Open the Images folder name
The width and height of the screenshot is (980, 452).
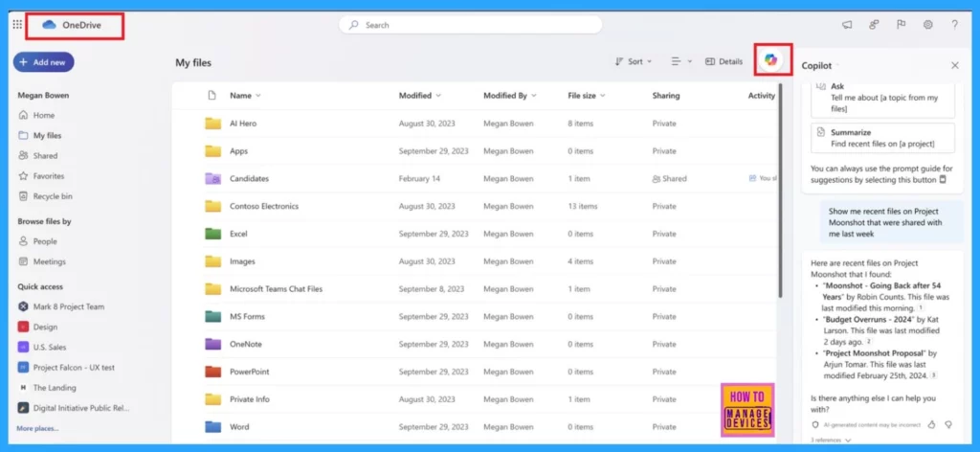(242, 261)
